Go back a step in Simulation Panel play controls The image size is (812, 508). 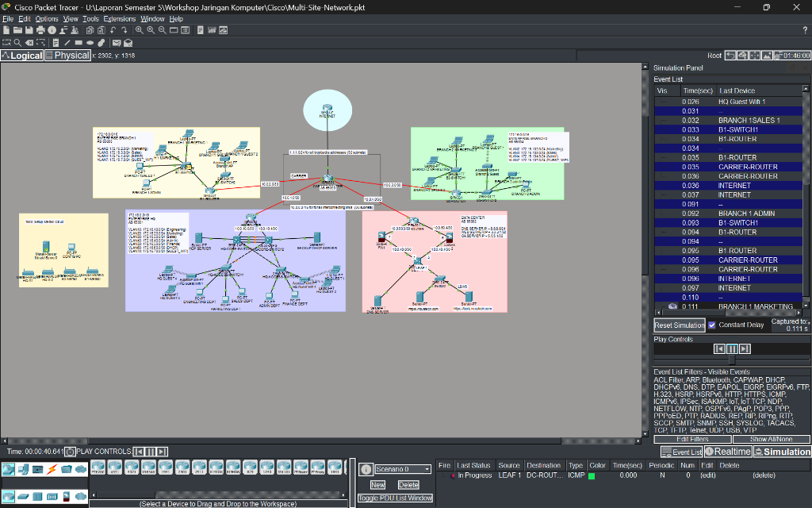[x=719, y=349]
